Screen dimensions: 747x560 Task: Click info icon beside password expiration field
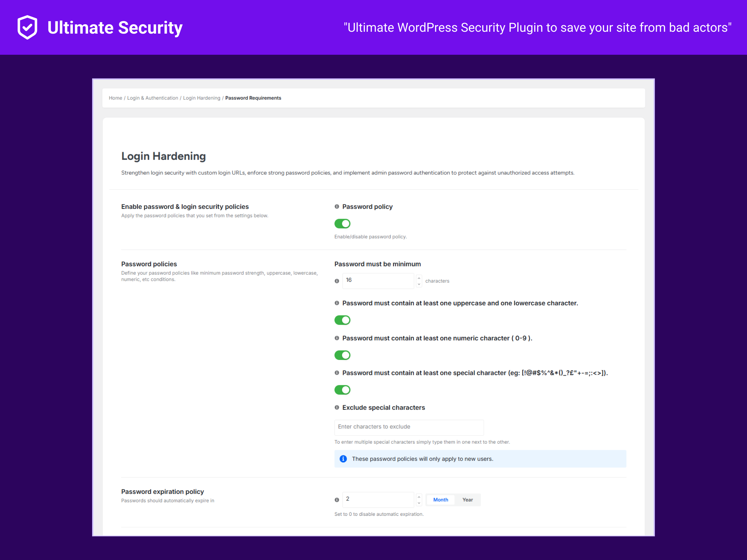tap(337, 500)
